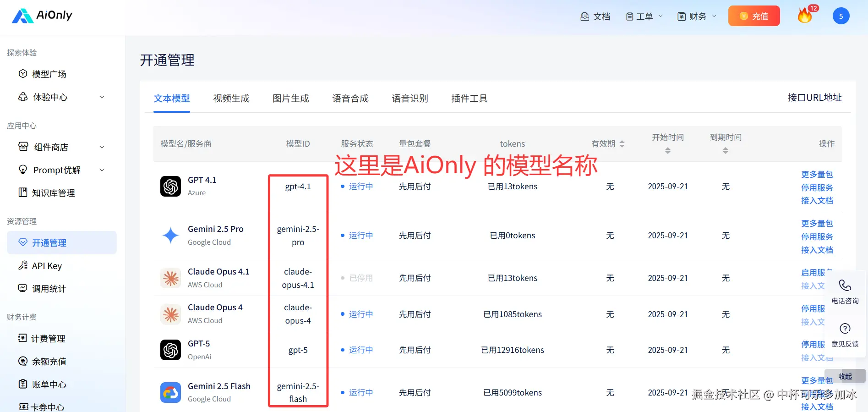This screenshot has height=412, width=868.
Task: Click the 开通管理 diamond icon
Action: tap(23, 242)
